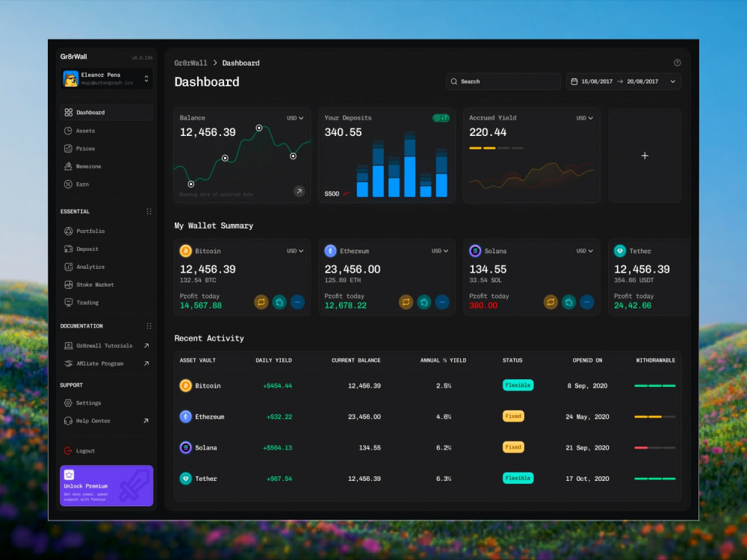Open Ethereum wallet USD dropdown

click(x=440, y=251)
